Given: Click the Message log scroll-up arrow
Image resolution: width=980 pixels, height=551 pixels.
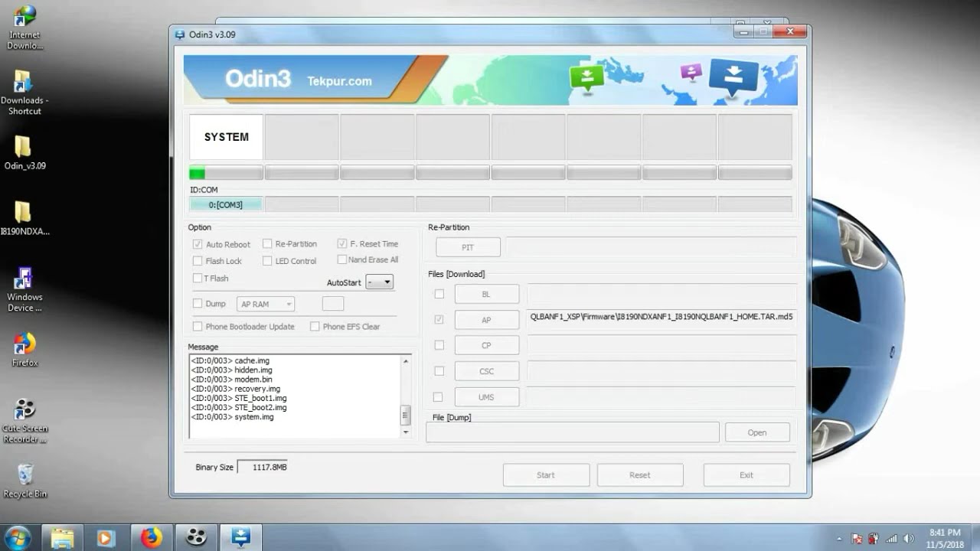Looking at the screenshot, I should 406,360.
